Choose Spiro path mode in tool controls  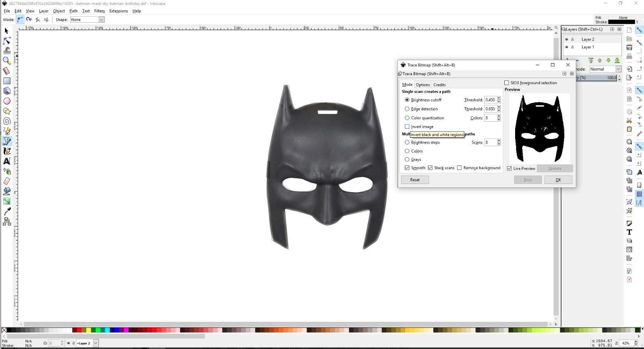(x=29, y=19)
